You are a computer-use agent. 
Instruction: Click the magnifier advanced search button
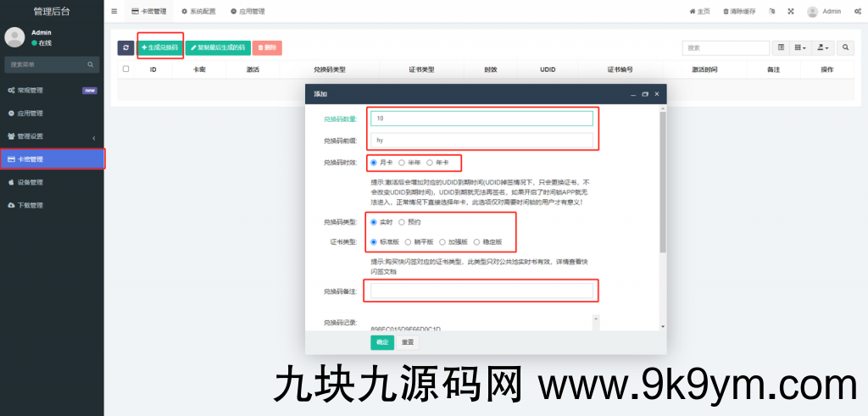click(845, 48)
